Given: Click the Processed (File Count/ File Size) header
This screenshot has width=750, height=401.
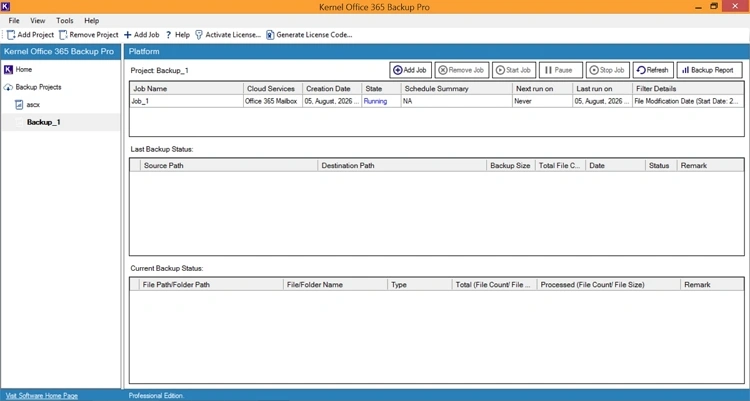Looking at the screenshot, I should pyautogui.click(x=608, y=285).
